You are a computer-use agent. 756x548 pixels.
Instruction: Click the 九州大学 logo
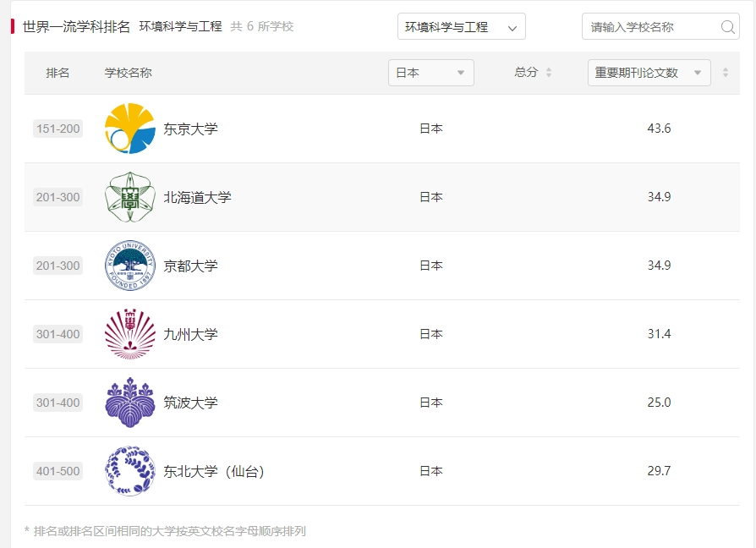[x=130, y=334]
